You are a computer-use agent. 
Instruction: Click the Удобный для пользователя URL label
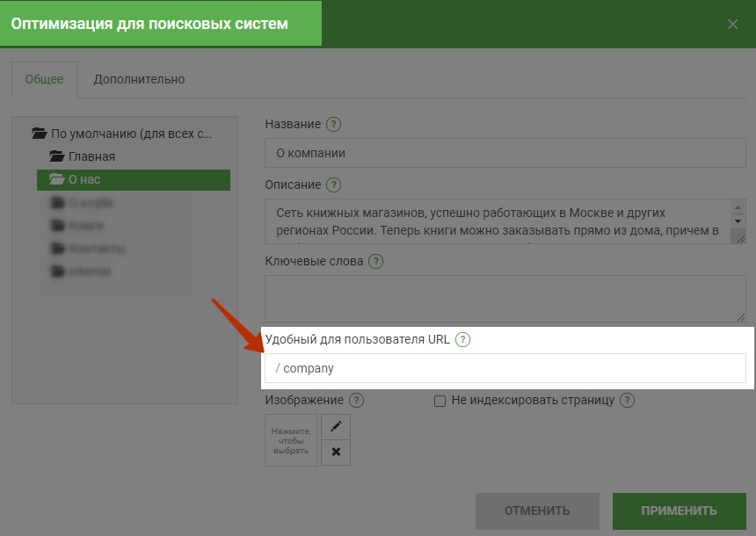(x=357, y=339)
